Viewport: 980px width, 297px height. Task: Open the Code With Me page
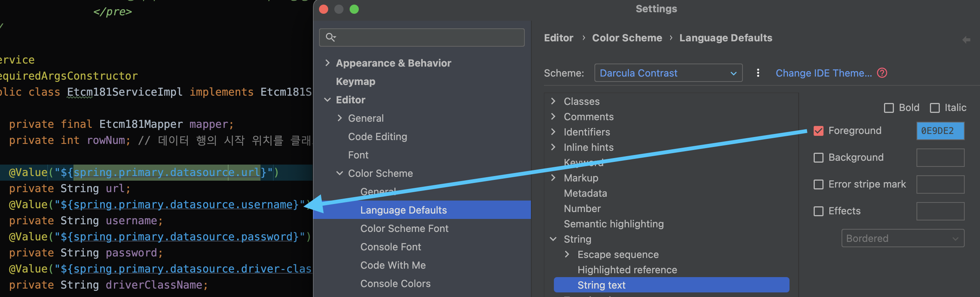pos(393,265)
